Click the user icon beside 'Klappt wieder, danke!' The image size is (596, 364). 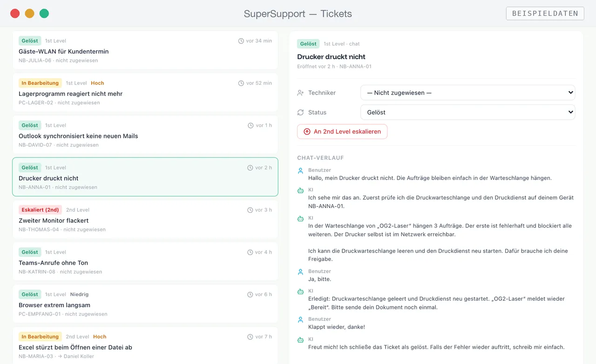[x=301, y=320]
